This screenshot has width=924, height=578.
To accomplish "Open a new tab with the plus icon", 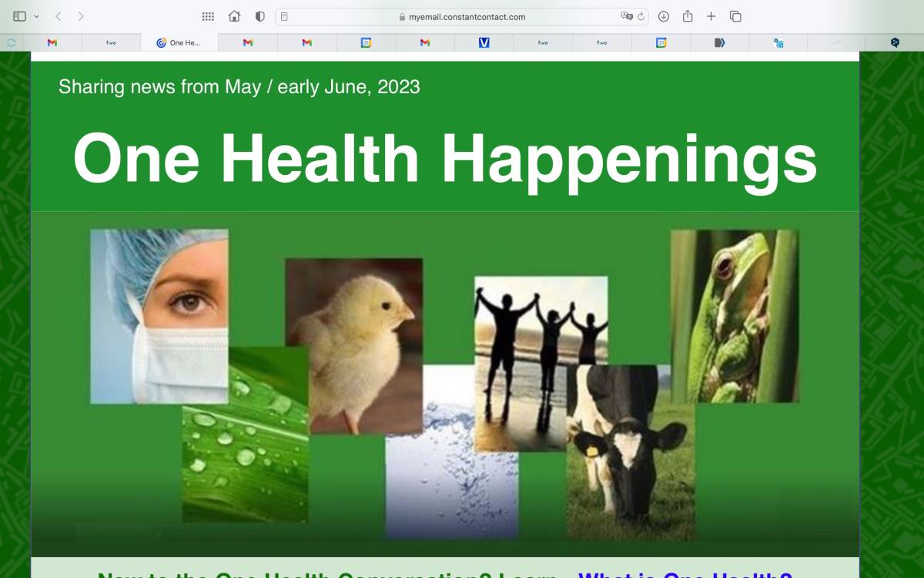I will (x=710, y=16).
